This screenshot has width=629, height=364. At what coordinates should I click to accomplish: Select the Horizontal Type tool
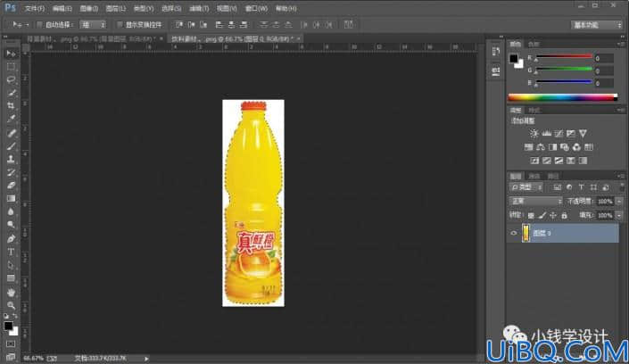[x=11, y=252]
